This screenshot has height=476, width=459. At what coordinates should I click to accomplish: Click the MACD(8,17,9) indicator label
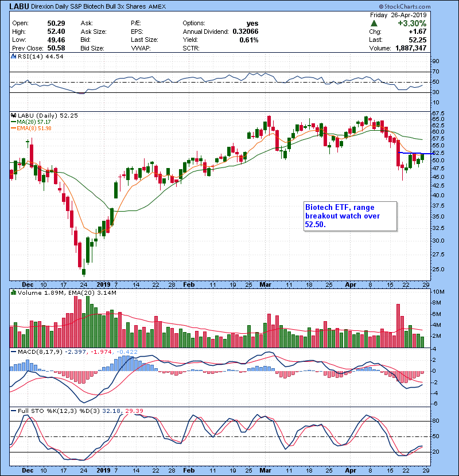coord(40,352)
